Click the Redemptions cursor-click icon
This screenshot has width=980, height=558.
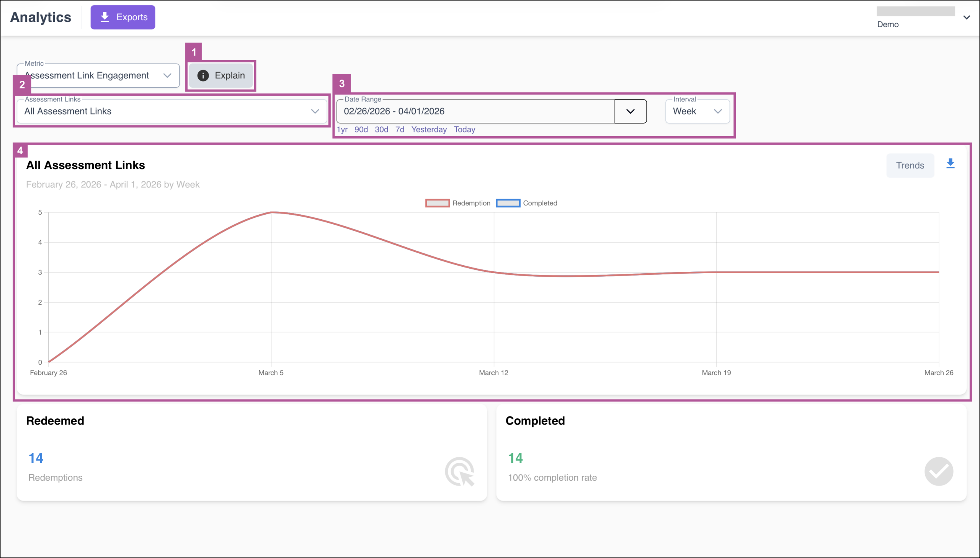(459, 472)
